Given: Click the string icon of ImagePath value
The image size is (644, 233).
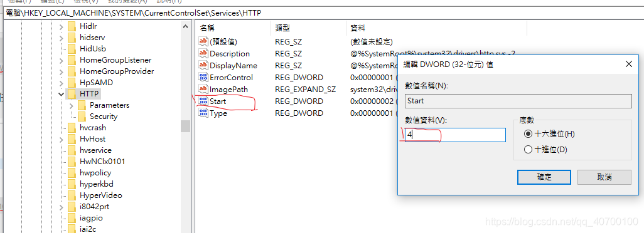Looking at the screenshot, I should tap(203, 89).
